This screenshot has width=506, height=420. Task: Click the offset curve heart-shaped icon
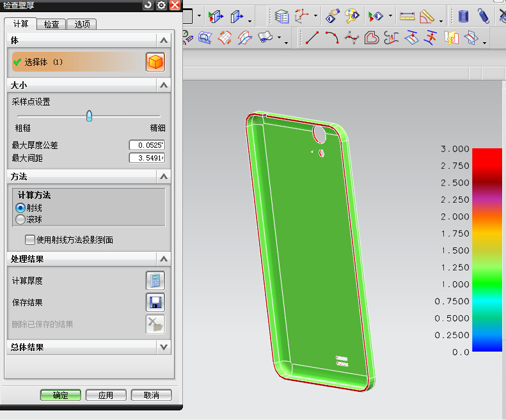click(372, 38)
